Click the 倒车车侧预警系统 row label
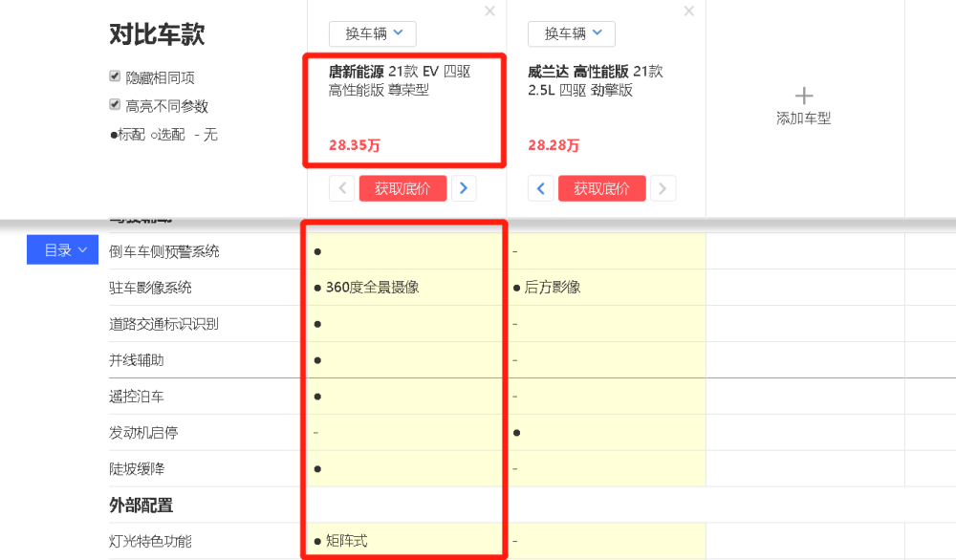 pos(164,251)
